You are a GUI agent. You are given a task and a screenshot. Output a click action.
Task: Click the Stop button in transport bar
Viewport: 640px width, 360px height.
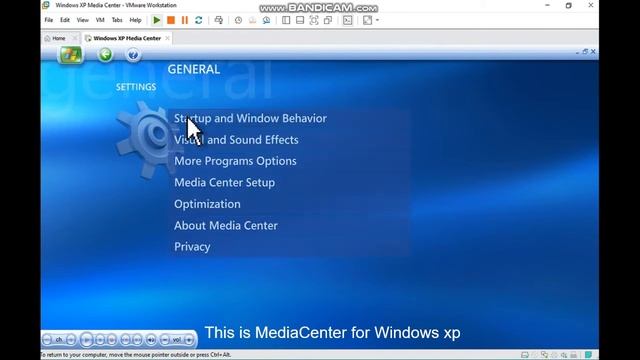[100, 340]
